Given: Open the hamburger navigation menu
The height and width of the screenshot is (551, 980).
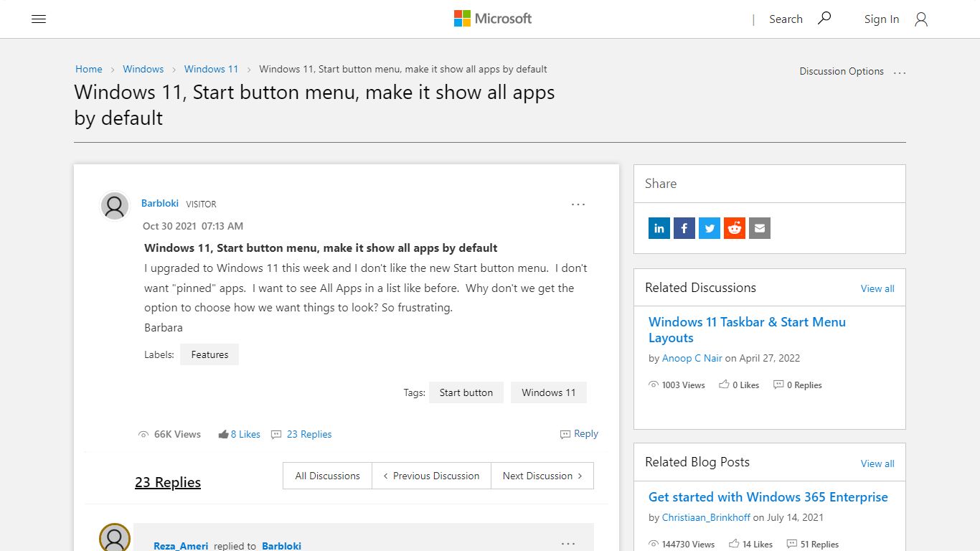Looking at the screenshot, I should point(39,19).
